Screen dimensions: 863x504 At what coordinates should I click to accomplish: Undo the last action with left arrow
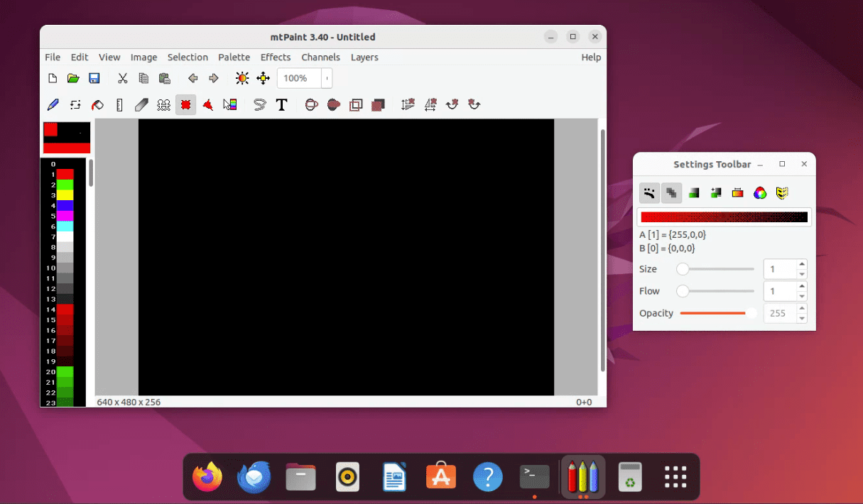point(192,78)
